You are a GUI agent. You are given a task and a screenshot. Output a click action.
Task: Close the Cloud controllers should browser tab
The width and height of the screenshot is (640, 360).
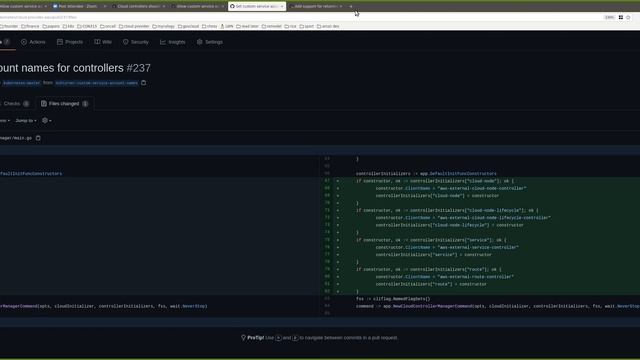click(164, 7)
